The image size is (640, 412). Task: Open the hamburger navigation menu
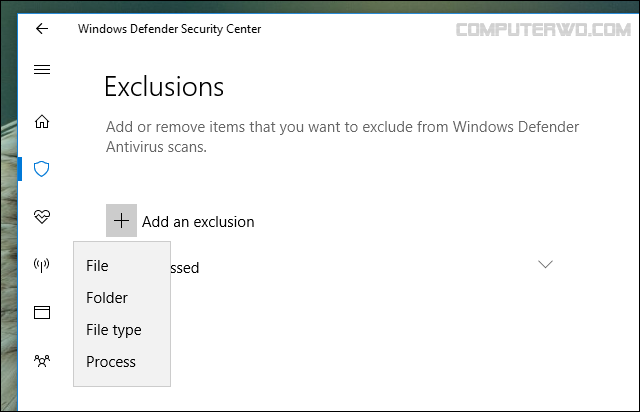(x=41, y=70)
